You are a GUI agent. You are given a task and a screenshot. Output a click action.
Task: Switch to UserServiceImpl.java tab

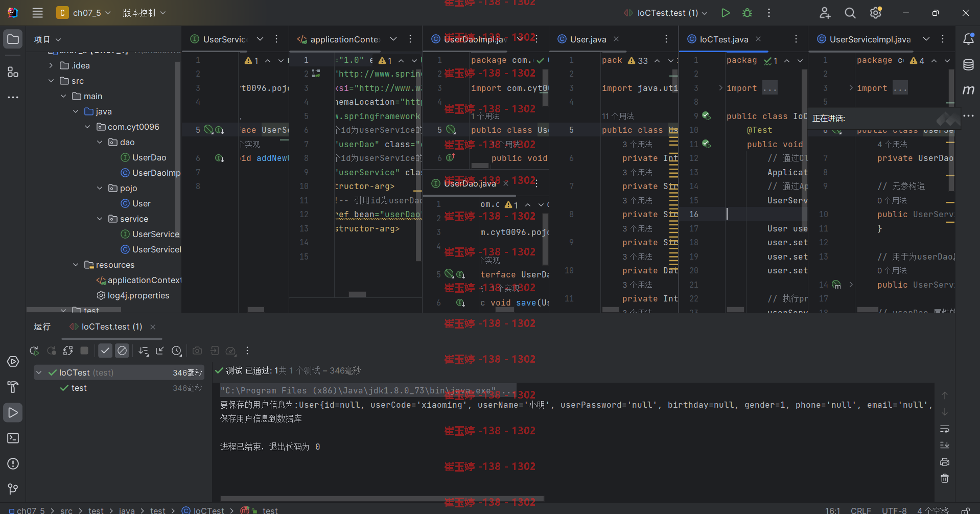coord(864,39)
